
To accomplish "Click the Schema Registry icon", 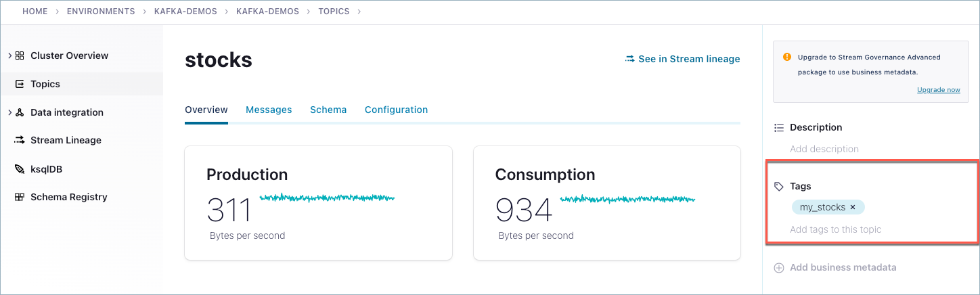I will click(20, 197).
